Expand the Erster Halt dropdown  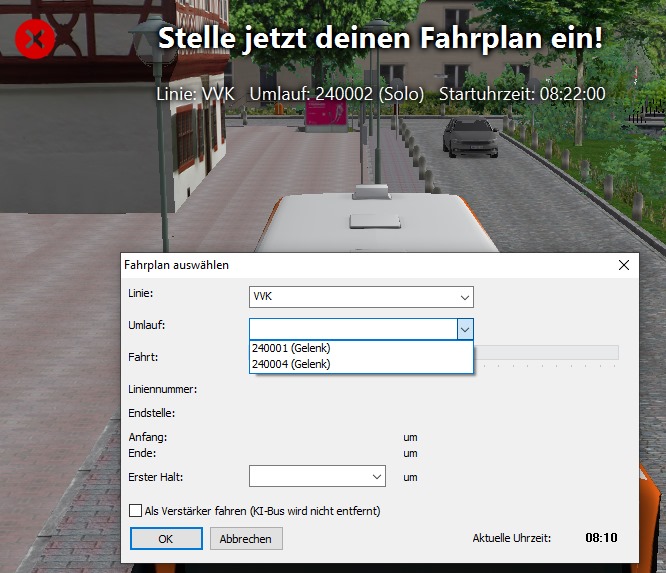pos(317,476)
